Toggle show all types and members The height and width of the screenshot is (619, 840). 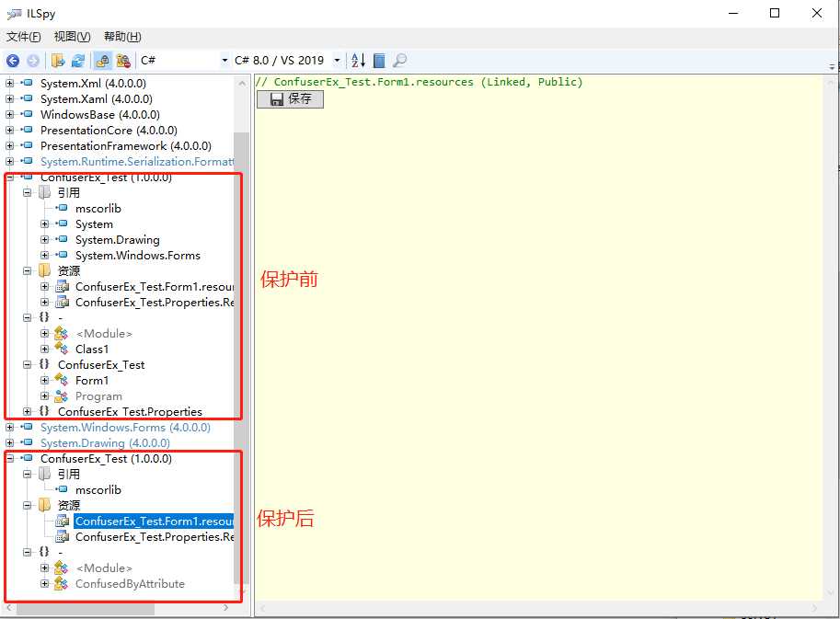pyautogui.click(x=123, y=61)
